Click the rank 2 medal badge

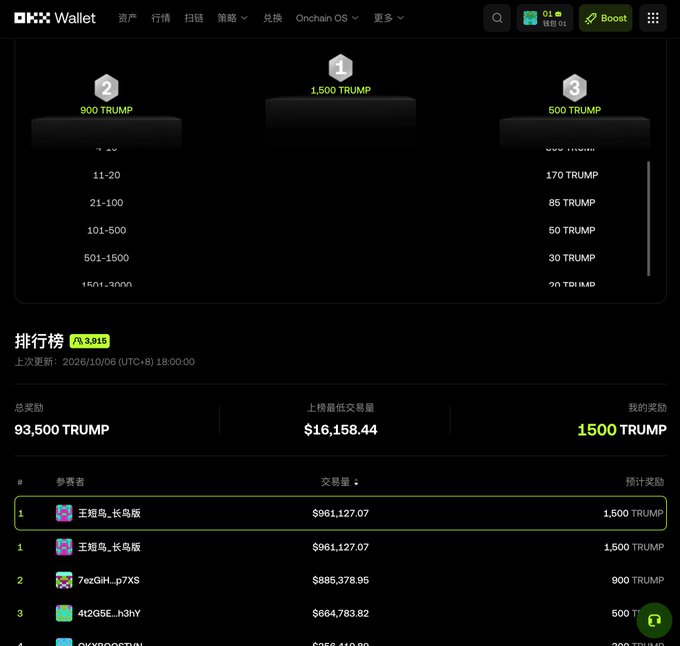(x=106, y=88)
